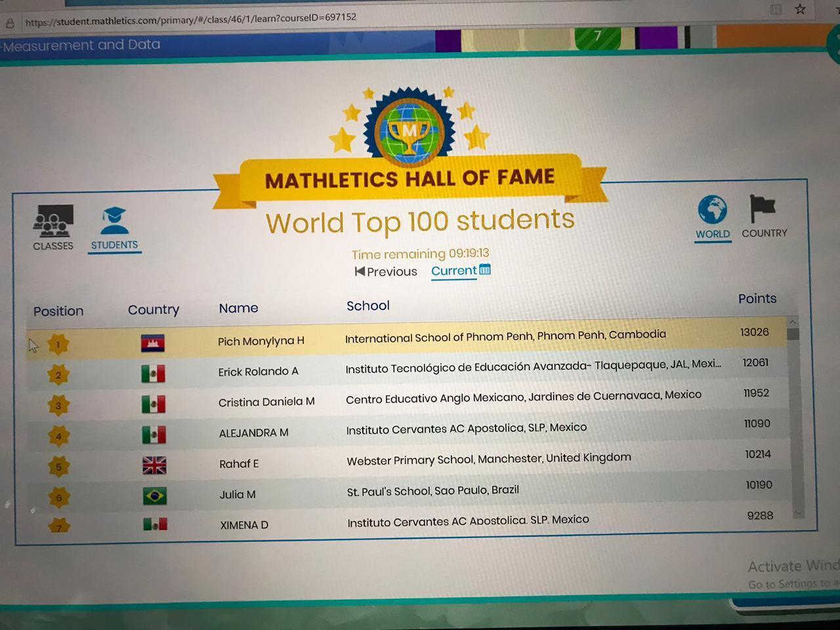Select the name Rahaf E
Image resolution: width=840 pixels, height=630 pixels.
(x=239, y=464)
